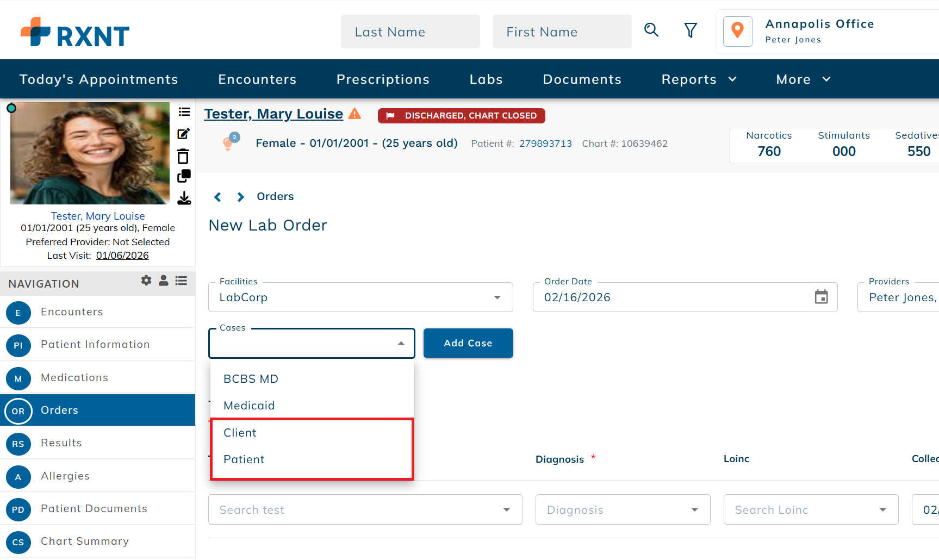Click the search magnifier icon
The image size is (939, 560).
[x=651, y=30]
